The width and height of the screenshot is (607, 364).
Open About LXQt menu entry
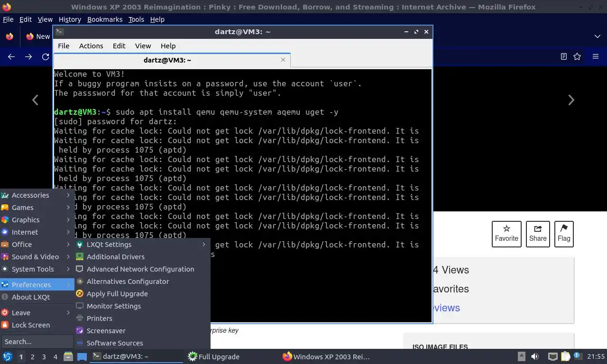37,297
